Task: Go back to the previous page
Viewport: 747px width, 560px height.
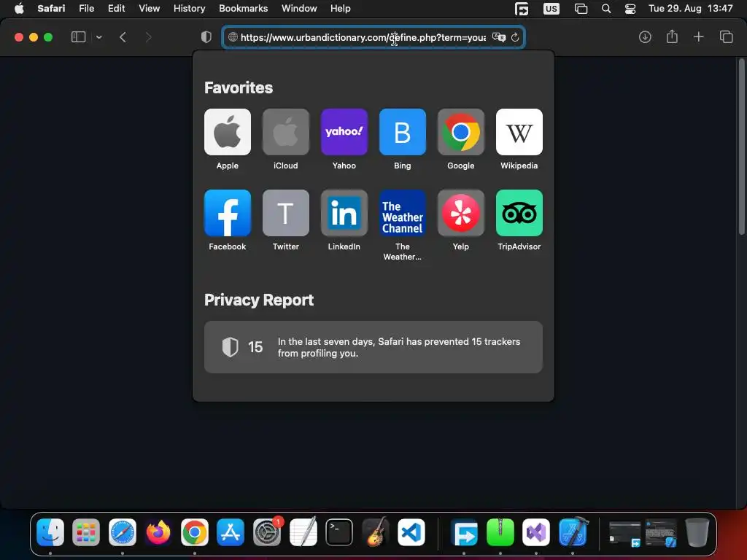Action: click(123, 37)
